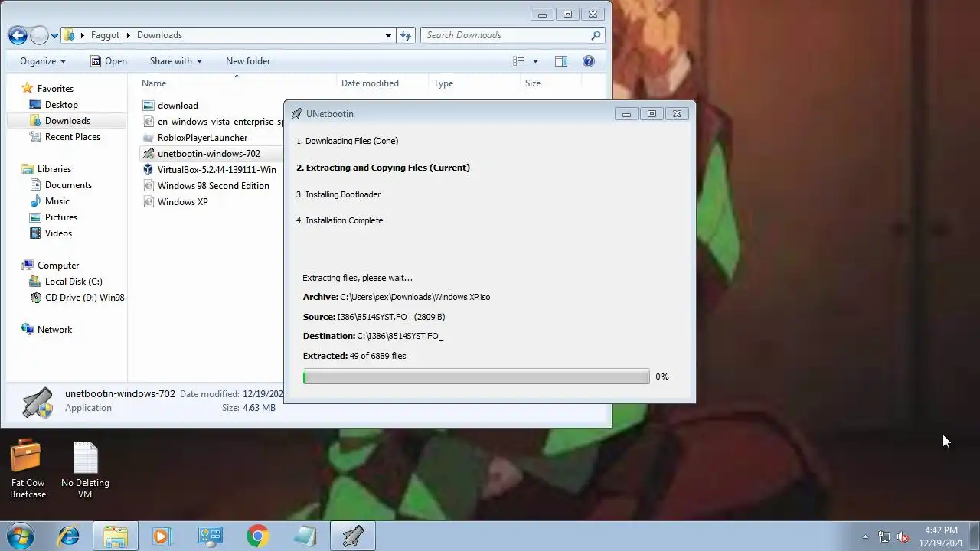Show hidden tray icons arrow
The height and width of the screenshot is (551, 980).
[865, 536]
